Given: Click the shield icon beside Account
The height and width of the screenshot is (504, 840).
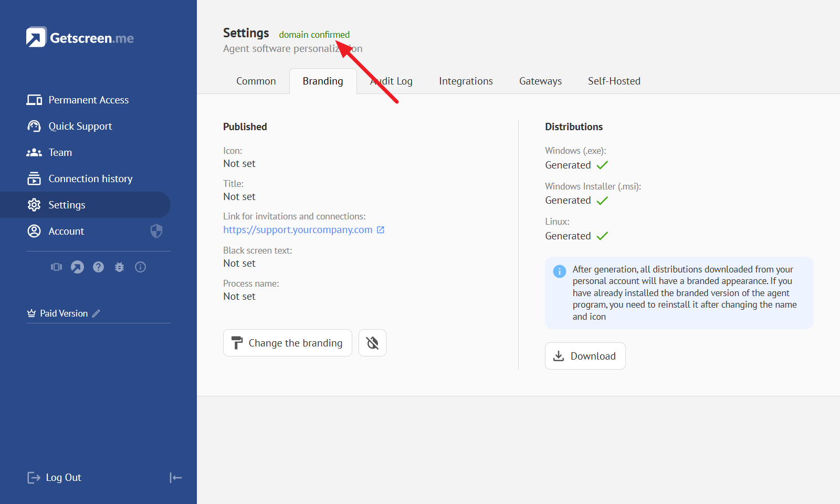Looking at the screenshot, I should coord(156,231).
